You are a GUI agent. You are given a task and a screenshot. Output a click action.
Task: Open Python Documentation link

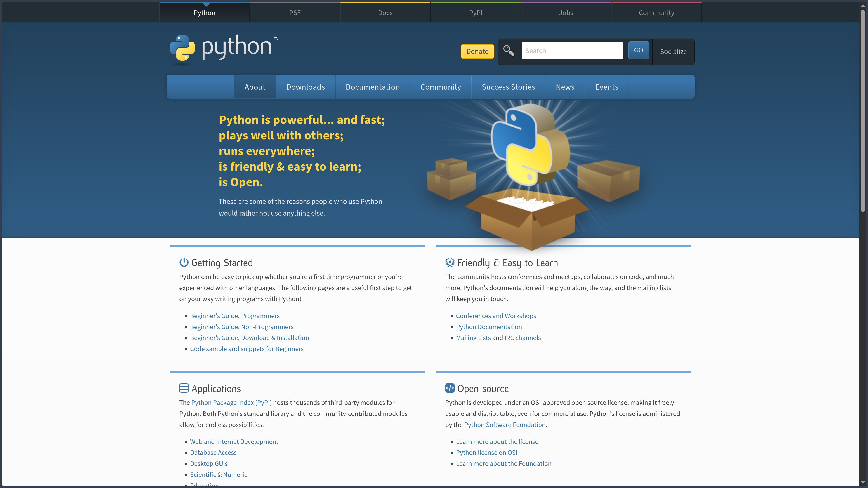coord(488,327)
